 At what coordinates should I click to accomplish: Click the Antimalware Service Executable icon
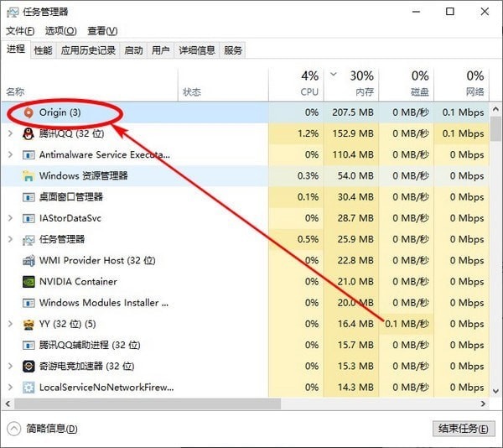tap(29, 155)
